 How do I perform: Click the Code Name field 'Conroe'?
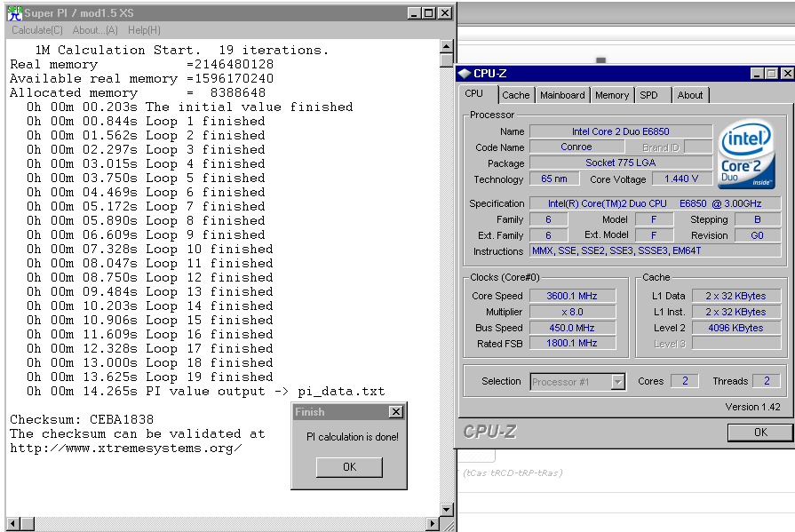(576, 147)
